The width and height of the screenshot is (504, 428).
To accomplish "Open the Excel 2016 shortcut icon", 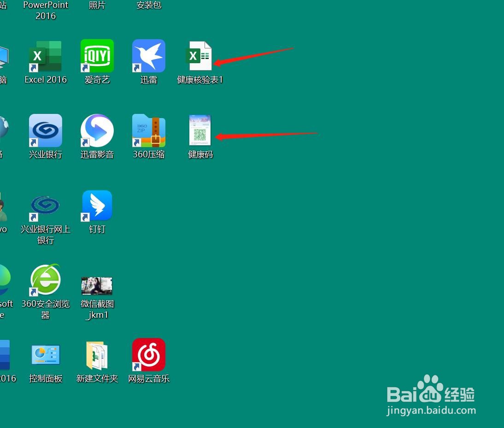I will 45,56.
